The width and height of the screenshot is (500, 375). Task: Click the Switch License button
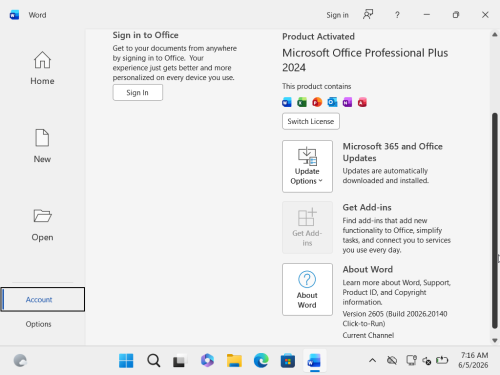[x=311, y=121]
